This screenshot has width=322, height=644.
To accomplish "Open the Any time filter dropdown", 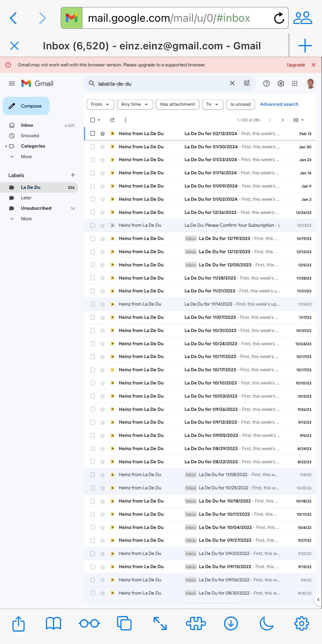I will (135, 104).
